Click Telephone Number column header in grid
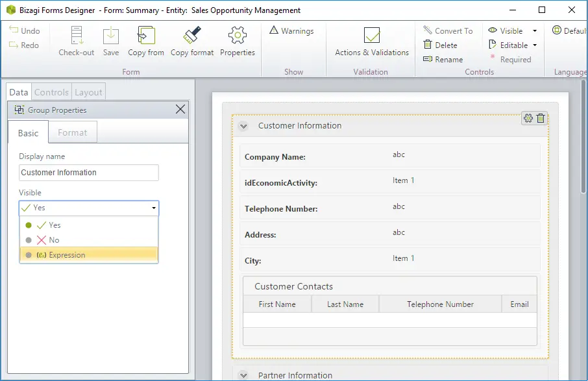Image resolution: width=588 pixels, height=381 pixels. tap(440, 304)
